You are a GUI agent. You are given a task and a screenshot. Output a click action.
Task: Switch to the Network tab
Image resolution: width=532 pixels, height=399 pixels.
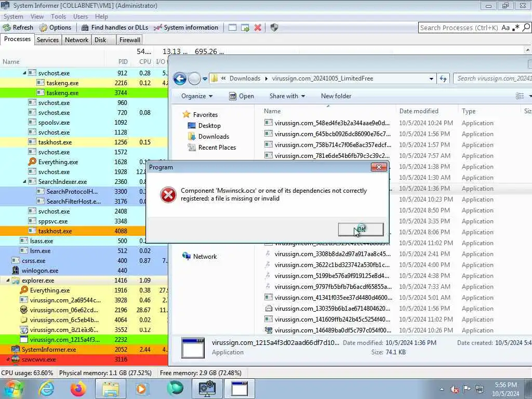click(77, 40)
